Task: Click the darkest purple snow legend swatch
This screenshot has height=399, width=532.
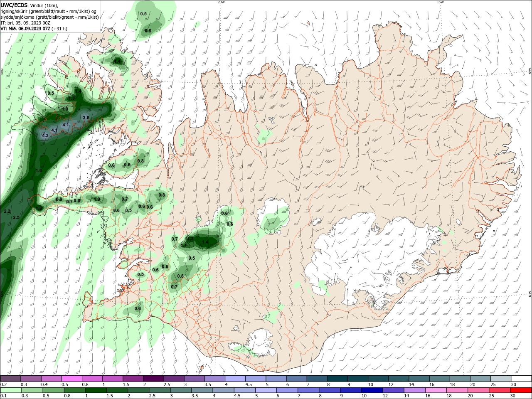Action: (x=153, y=379)
